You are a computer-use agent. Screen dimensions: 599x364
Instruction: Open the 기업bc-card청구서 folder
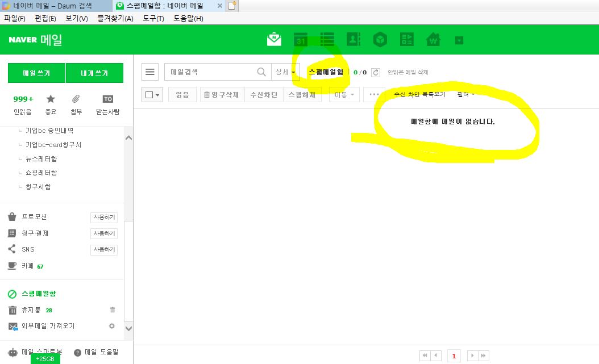[53, 145]
